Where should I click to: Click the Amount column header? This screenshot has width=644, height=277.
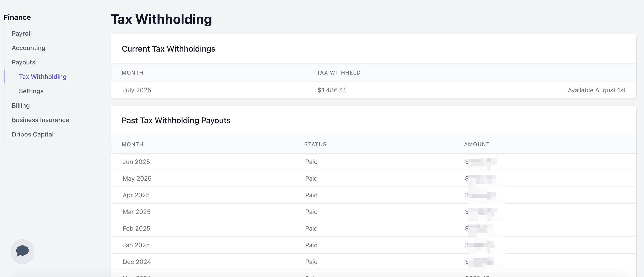[477, 144]
